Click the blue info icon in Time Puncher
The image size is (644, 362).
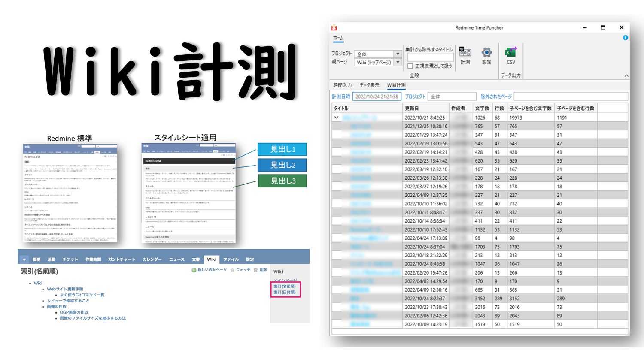(x=625, y=38)
